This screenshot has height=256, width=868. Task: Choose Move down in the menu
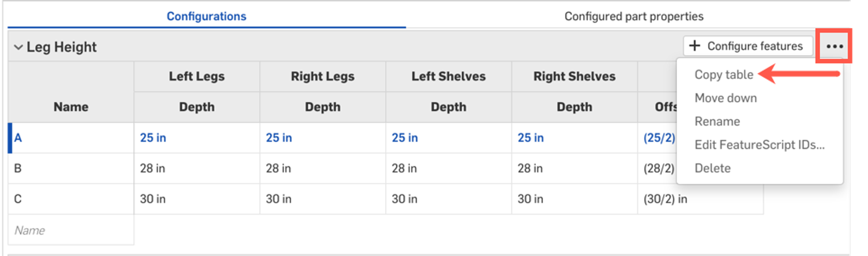(725, 98)
